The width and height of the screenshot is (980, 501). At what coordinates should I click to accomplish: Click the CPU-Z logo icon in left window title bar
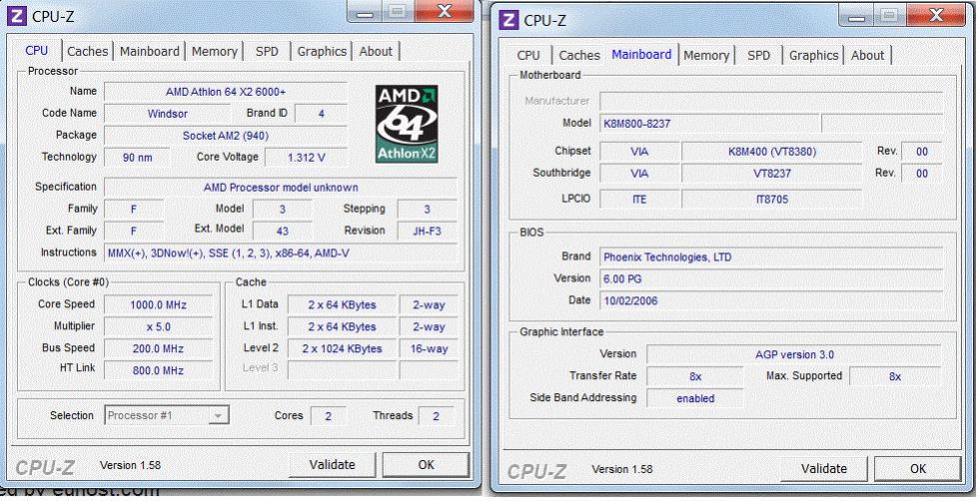[16, 16]
